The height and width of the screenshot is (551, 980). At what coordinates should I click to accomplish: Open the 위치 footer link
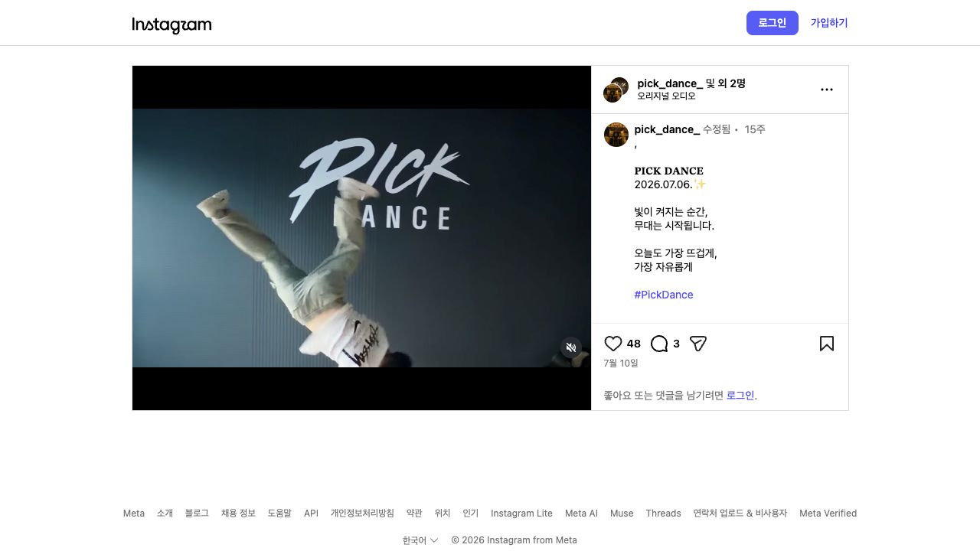443,514
